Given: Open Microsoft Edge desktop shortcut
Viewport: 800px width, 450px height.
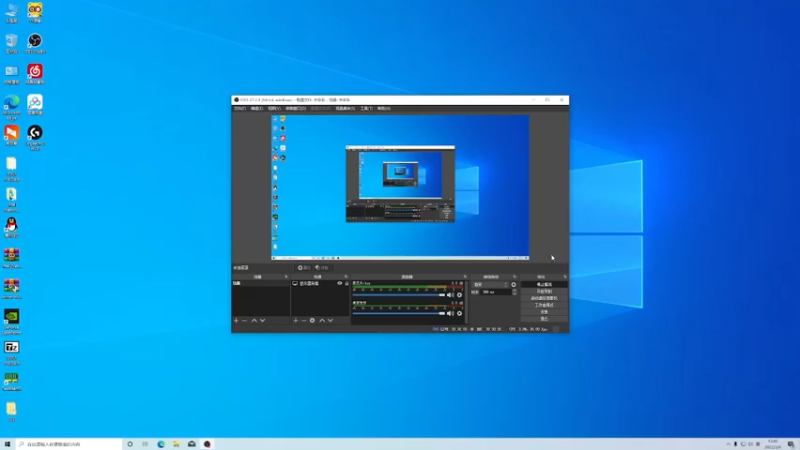Looking at the screenshot, I should coord(12,107).
